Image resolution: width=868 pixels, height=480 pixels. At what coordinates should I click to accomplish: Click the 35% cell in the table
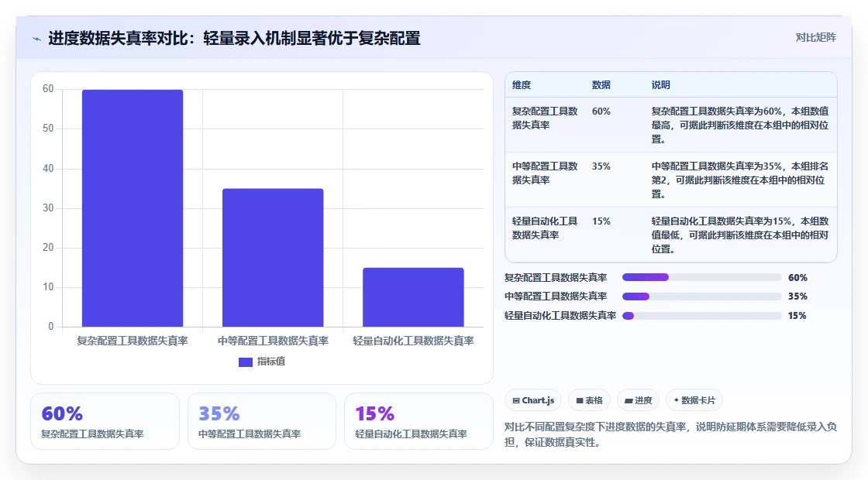[601, 166]
